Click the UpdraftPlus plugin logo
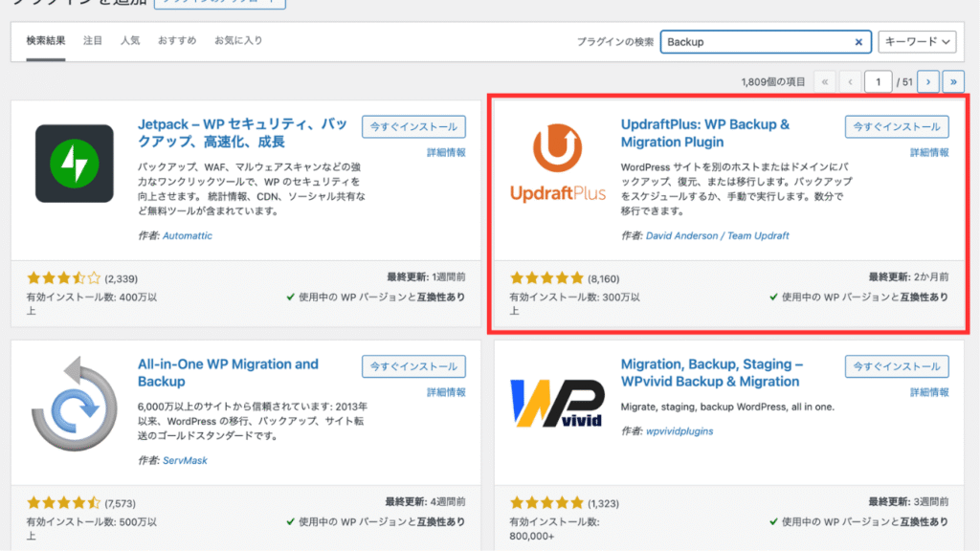This screenshot has width=980, height=551. click(x=557, y=164)
